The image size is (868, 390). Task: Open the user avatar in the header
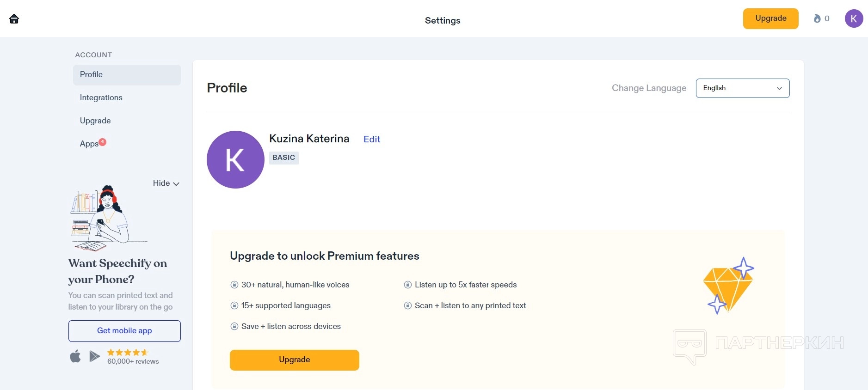854,18
